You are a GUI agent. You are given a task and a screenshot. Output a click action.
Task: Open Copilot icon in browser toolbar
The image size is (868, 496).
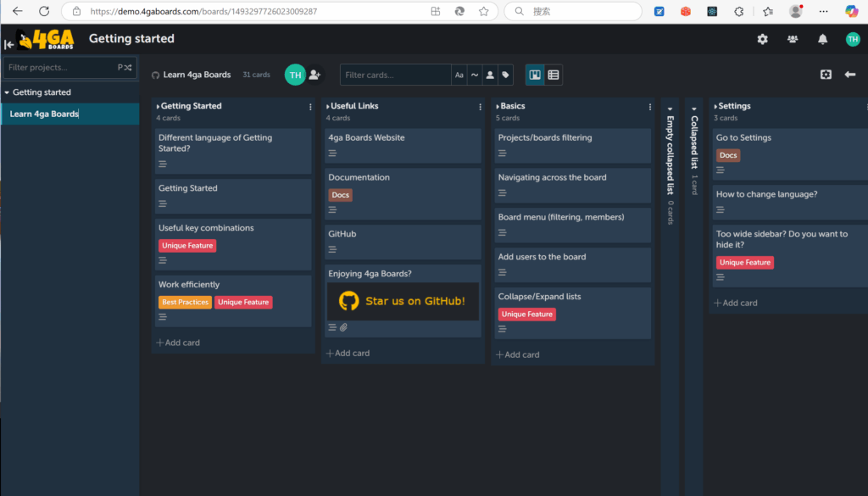(x=851, y=11)
